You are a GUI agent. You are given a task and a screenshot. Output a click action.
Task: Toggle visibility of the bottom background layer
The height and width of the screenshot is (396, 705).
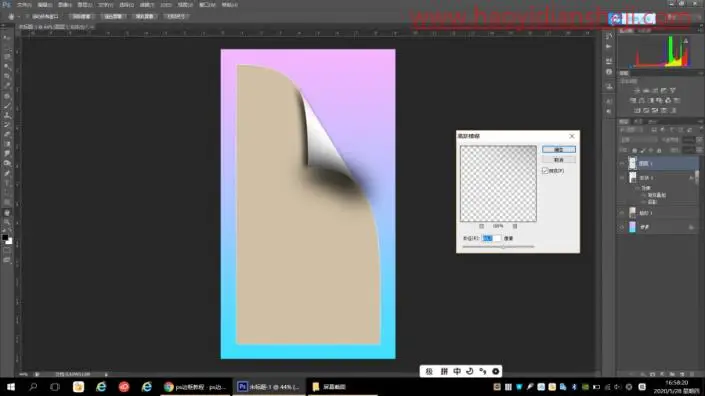point(622,227)
